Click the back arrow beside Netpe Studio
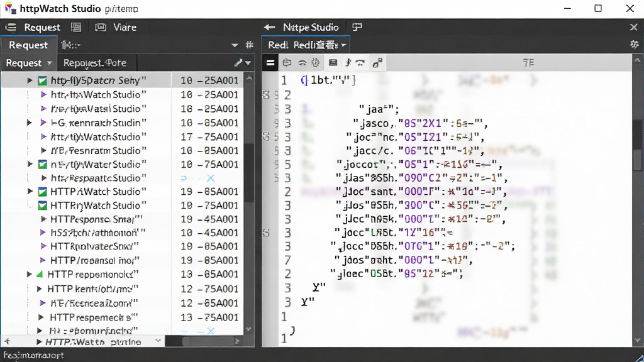This screenshot has height=362, width=644. click(x=269, y=28)
